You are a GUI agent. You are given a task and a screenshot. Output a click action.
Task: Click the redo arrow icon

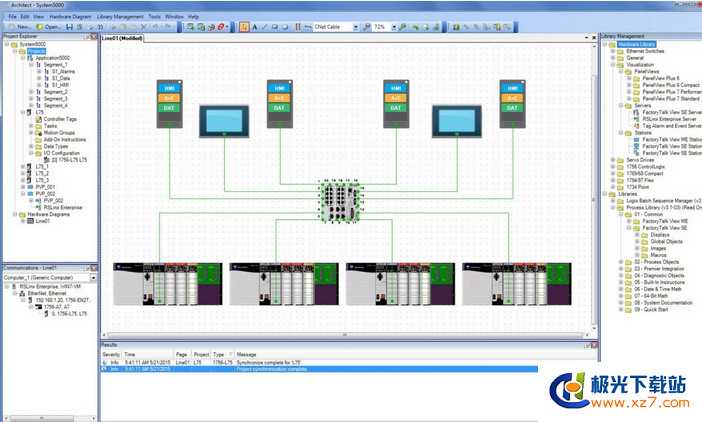(x=168, y=27)
